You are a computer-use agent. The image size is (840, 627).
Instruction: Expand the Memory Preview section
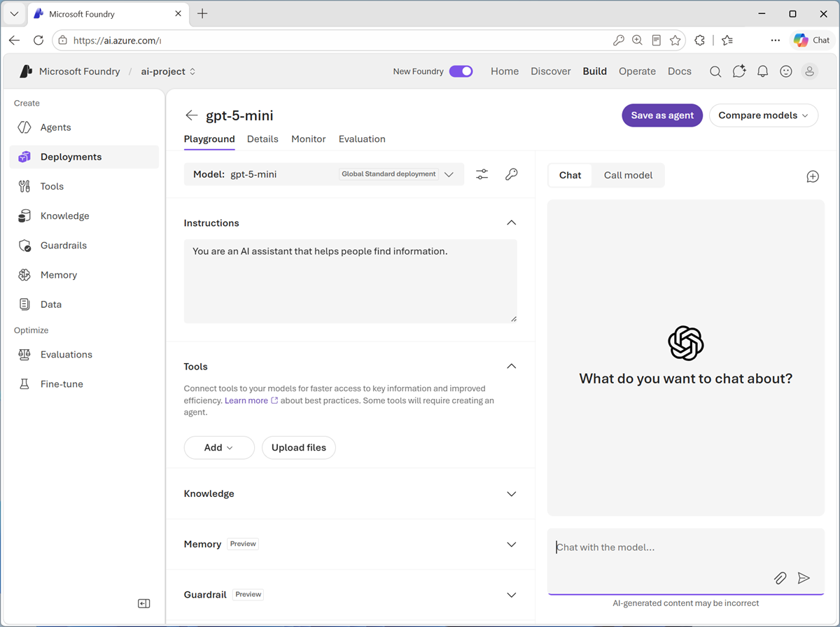[x=350, y=544]
